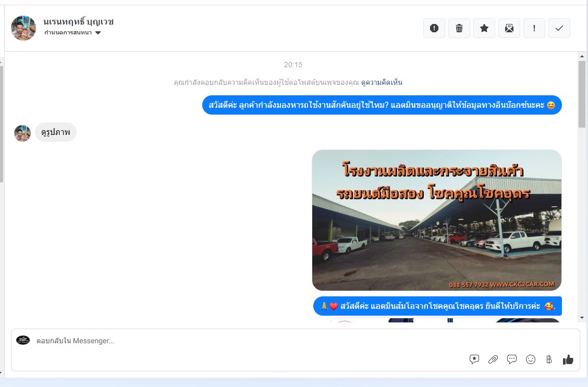Click the chat vertical scrollbar thumb
The width and height of the screenshot is (588, 387).
[x=582, y=94]
